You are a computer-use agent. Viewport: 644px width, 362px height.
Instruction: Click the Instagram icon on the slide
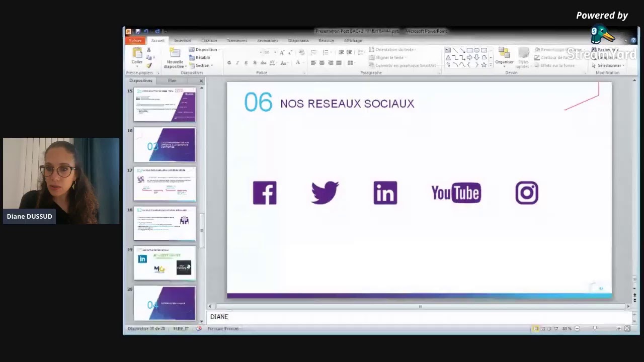[x=527, y=193]
